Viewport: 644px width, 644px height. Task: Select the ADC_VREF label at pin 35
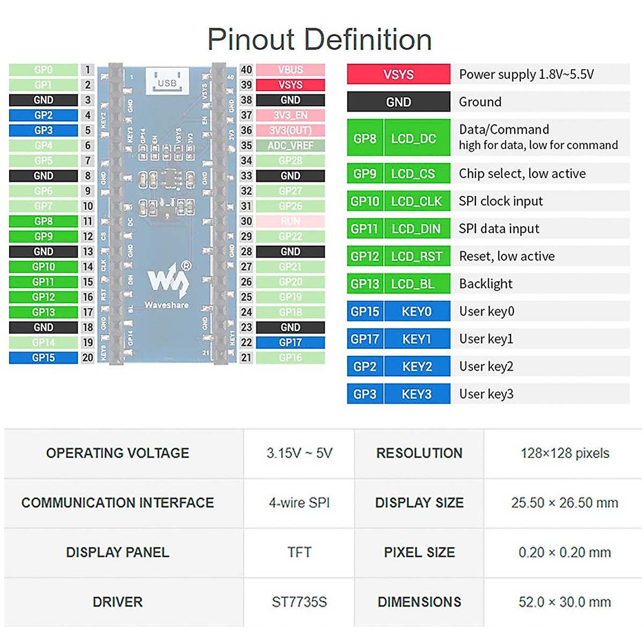click(x=290, y=145)
